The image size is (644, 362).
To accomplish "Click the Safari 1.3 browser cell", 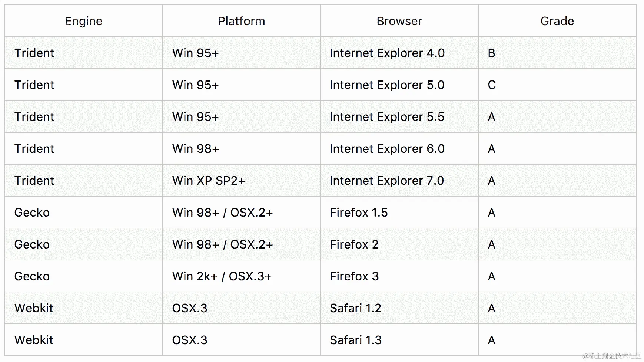I will point(356,340).
